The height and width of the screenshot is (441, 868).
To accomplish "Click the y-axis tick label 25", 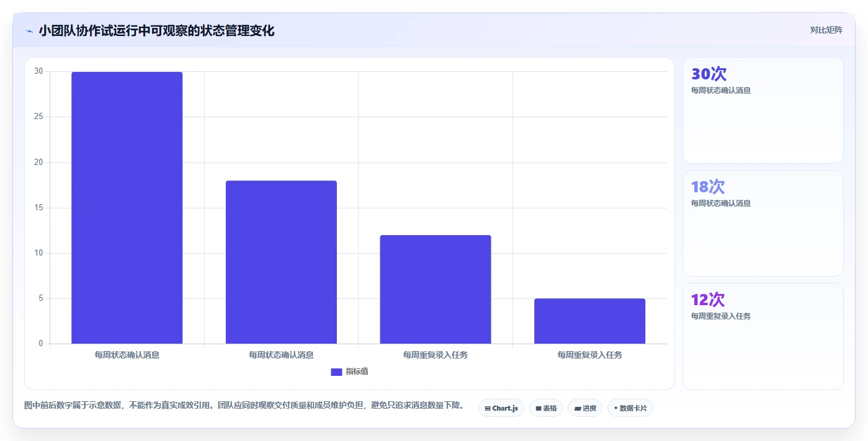I will coord(38,117).
